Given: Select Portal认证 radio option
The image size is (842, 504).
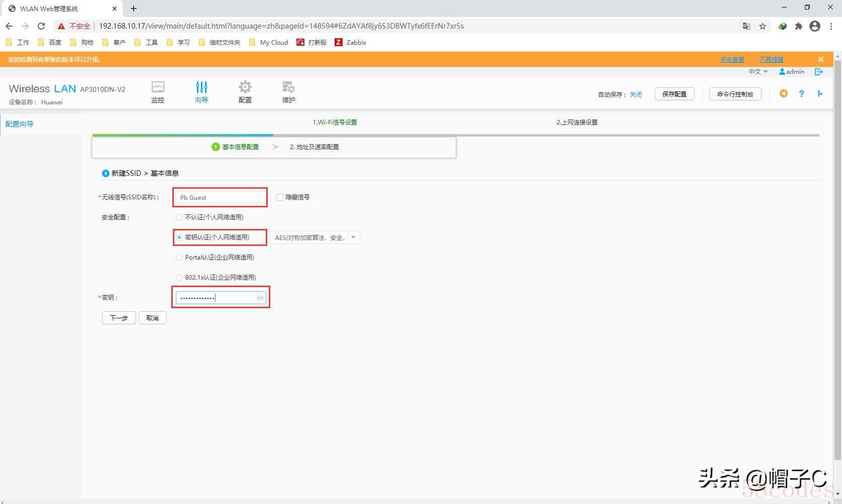Looking at the screenshot, I should [x=179, y=258].
